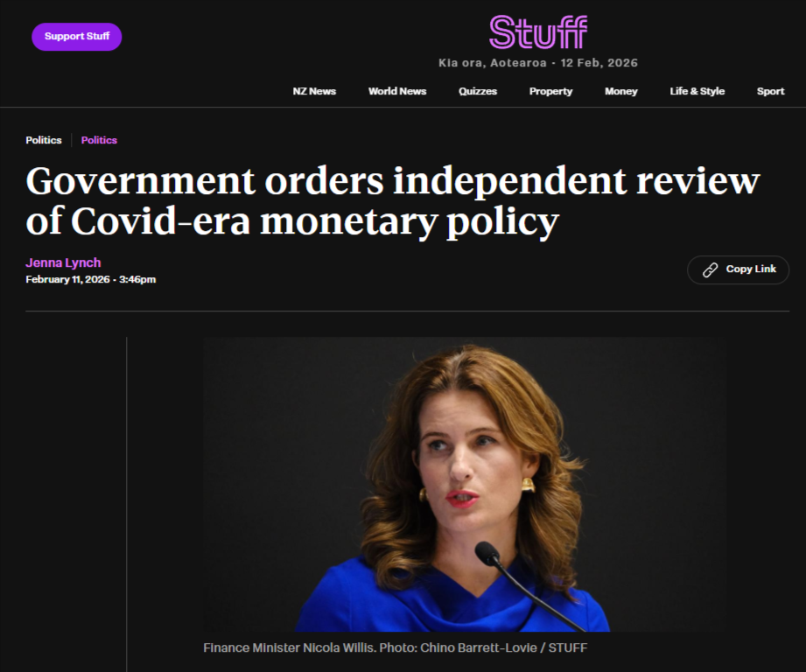Navigate to the Money section
The width and height of the screenshot is (806, 672).
pos(621,91)
